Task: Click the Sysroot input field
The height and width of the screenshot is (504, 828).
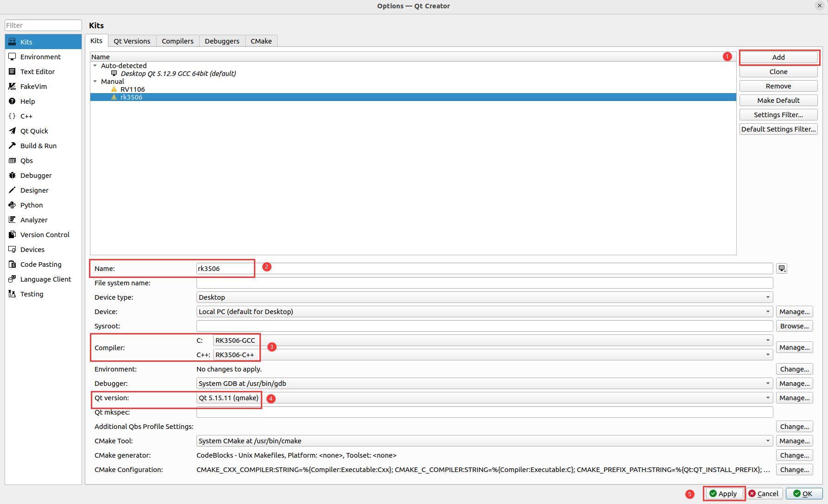Action: 484,326
